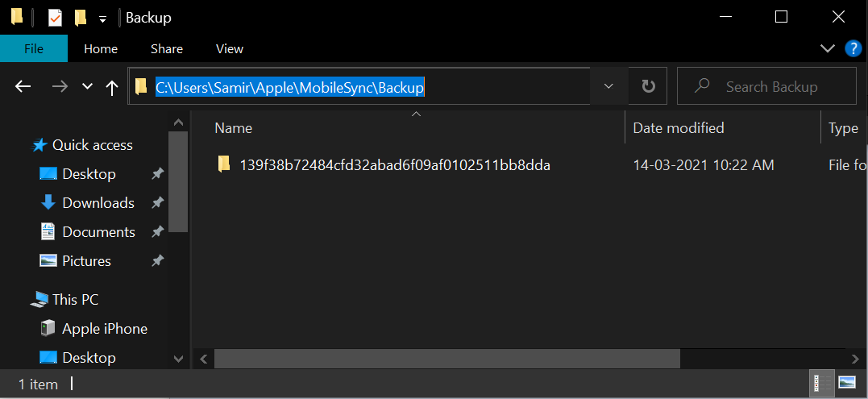Open the Help question mark icon
The image size is (868, 399).
point(853,48)
